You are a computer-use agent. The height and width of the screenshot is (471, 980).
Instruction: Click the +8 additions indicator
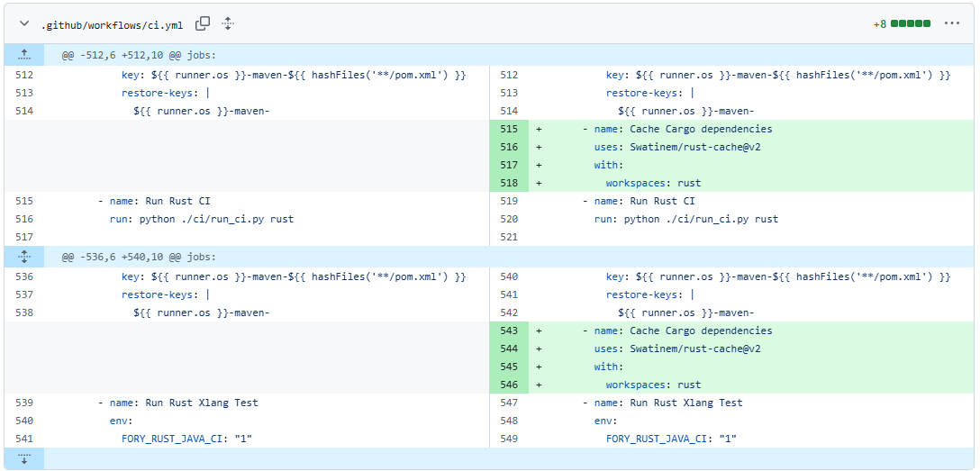click(880, 24)
